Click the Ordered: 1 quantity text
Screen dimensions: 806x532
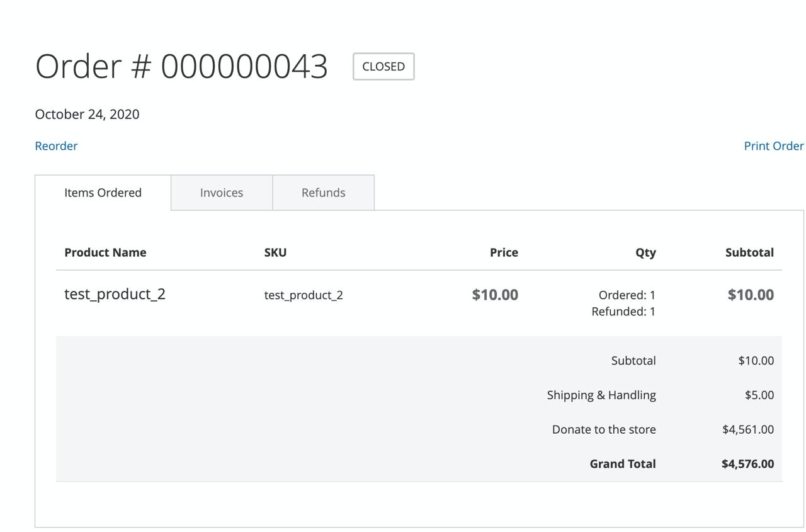627,295
